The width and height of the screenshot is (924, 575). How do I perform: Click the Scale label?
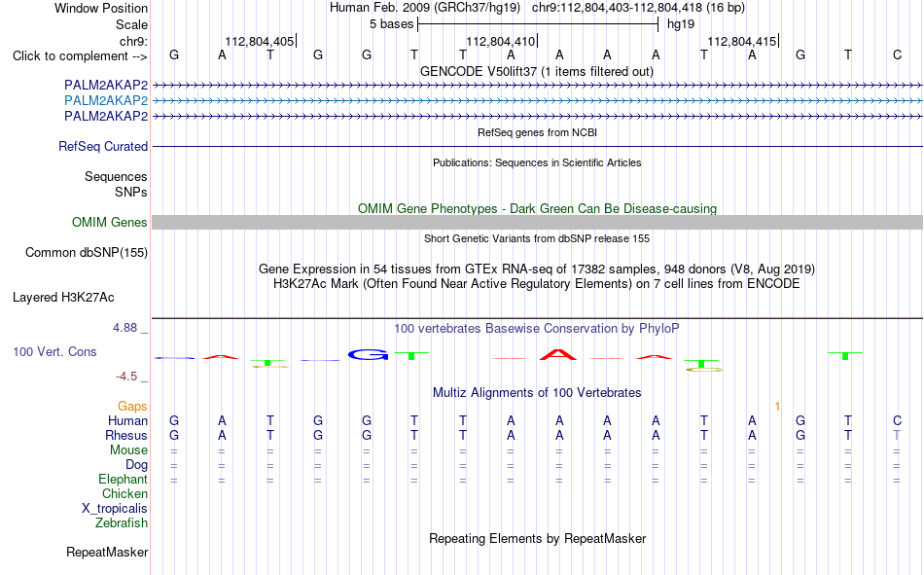[132, 24]
